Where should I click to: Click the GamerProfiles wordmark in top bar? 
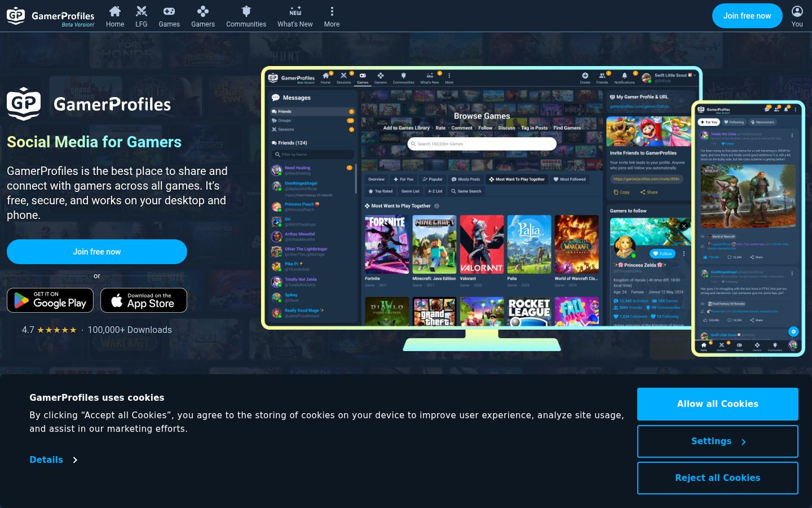coord(63,15)
